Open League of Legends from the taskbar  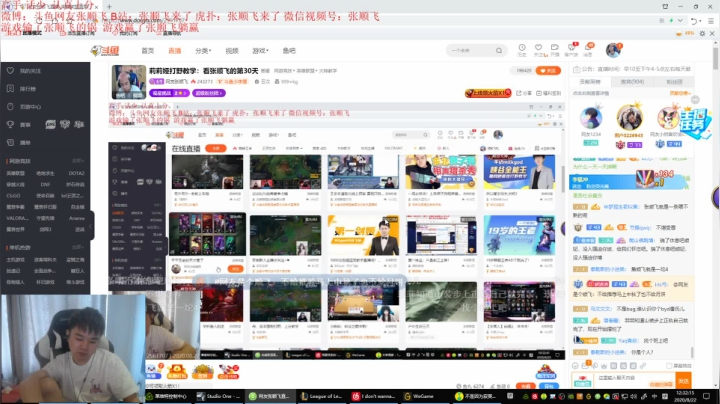321,396
